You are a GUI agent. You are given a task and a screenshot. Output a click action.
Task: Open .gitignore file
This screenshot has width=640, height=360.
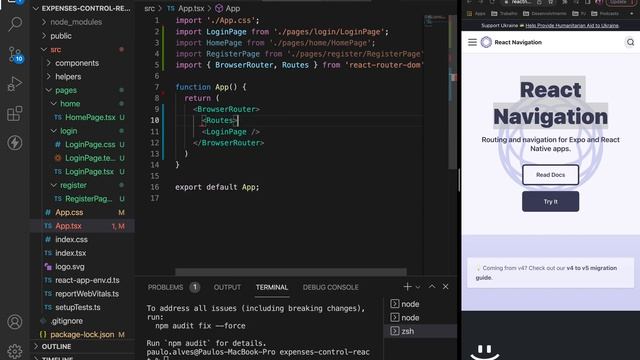(67, 321)
